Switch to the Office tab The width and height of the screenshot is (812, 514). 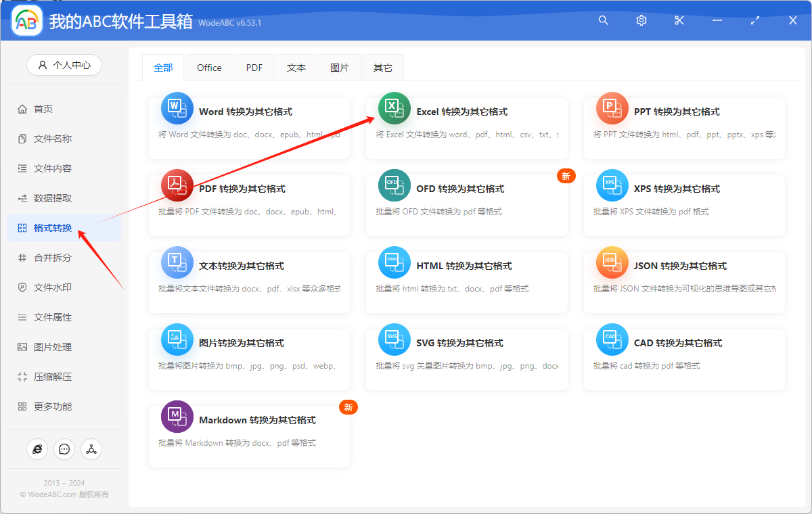(x=209, y=67)
